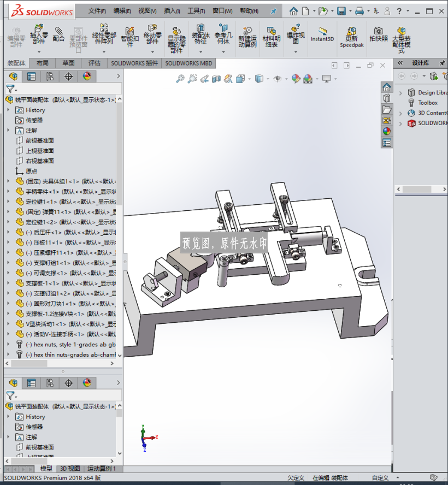
Task: Expand the Design Library folder
Action: [x=400, y=93]
